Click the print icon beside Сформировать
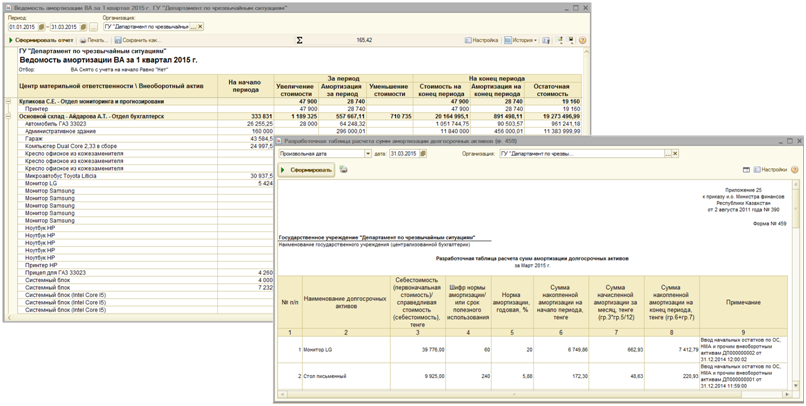 coord(343,170)
